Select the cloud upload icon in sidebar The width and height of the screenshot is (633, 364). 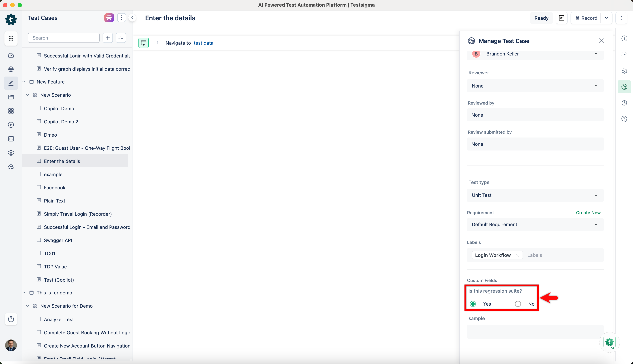click(x=11, y=166)
